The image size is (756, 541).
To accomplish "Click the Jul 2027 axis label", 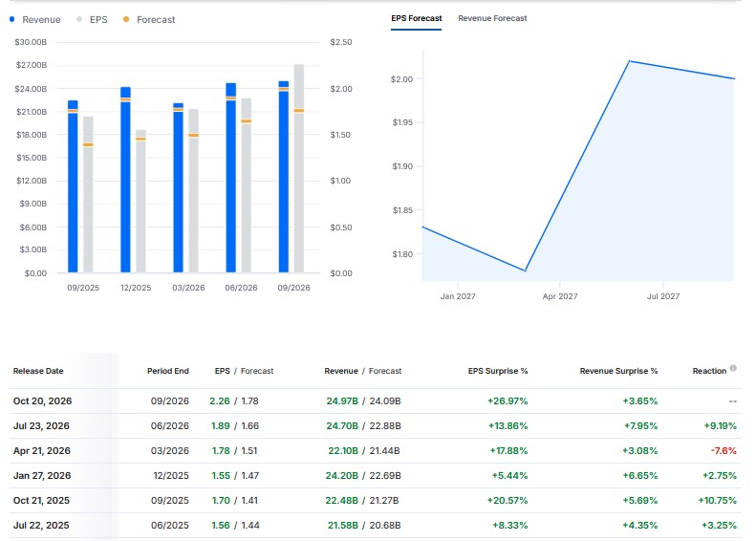I will pyautogui.click(x=663, y=296).
